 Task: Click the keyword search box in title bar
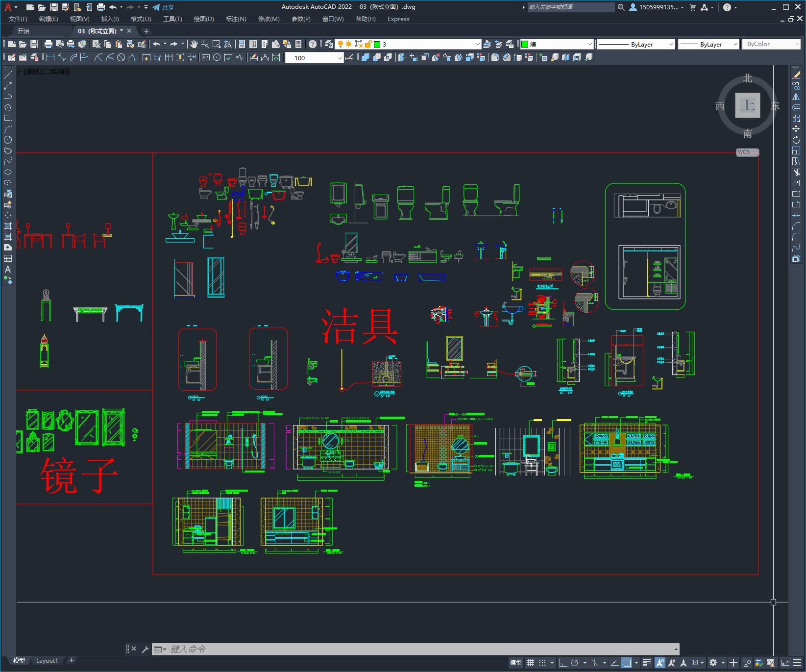coord(571,7)
